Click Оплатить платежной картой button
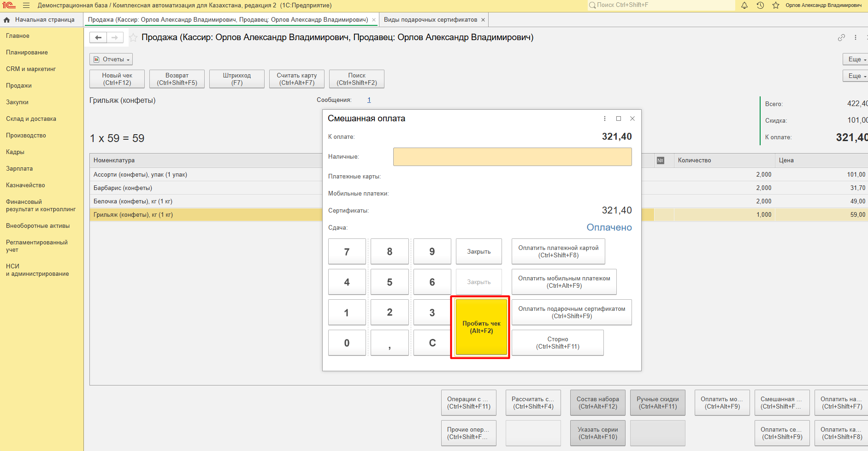Screen dimensions: 868x451 558,252
